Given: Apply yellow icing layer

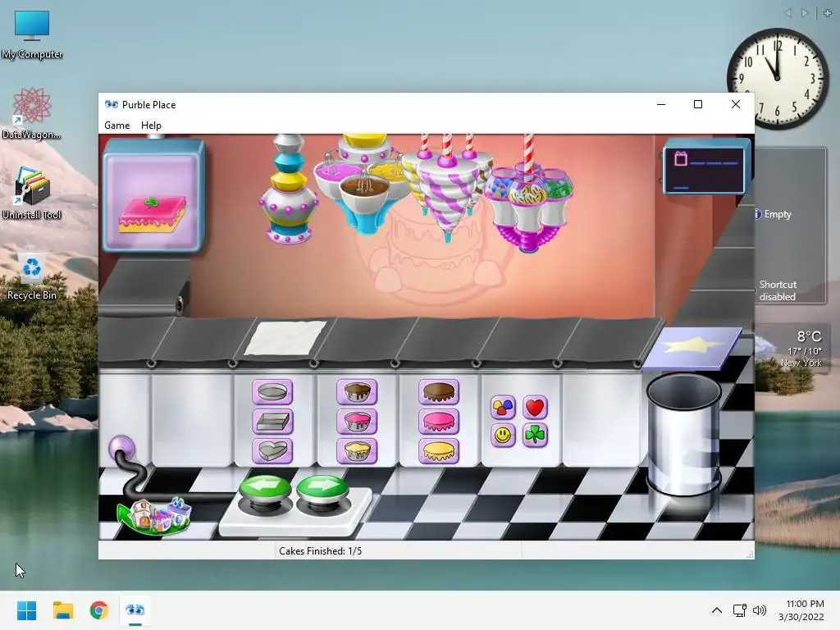Looking at the screenshot, I should tap(439, 450).
